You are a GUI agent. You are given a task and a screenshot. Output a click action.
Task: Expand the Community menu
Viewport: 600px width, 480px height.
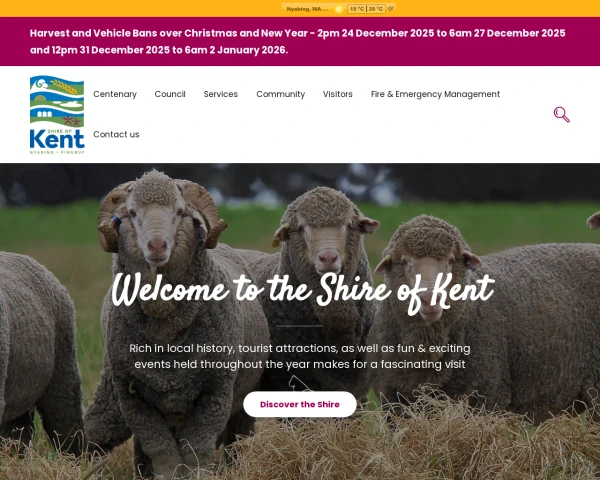pos(280,94)
